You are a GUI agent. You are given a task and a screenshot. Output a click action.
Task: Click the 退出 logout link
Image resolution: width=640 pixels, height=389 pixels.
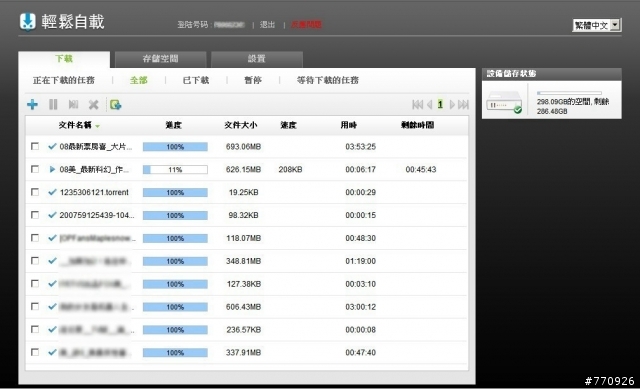tap(267, 24)
